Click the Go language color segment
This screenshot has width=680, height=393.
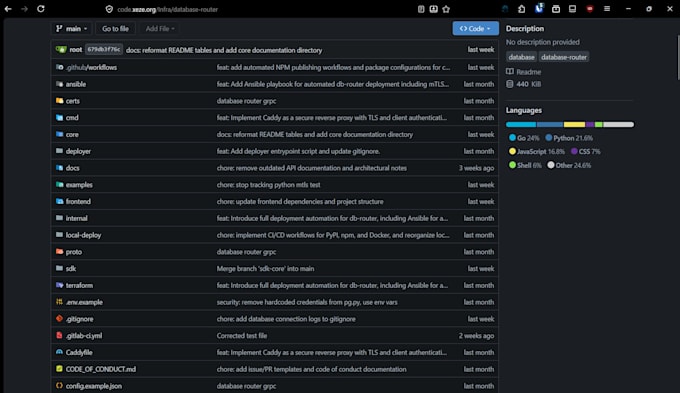click(521, 124)
